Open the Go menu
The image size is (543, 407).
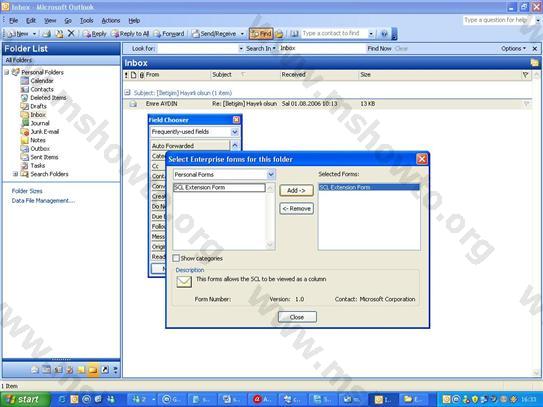tap(68, 20)
